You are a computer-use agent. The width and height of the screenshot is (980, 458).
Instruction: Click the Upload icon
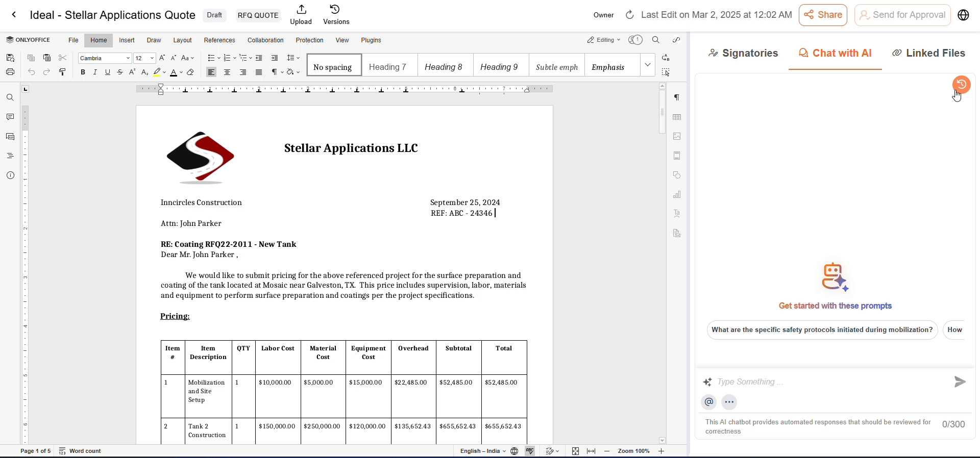coord(301,15)
